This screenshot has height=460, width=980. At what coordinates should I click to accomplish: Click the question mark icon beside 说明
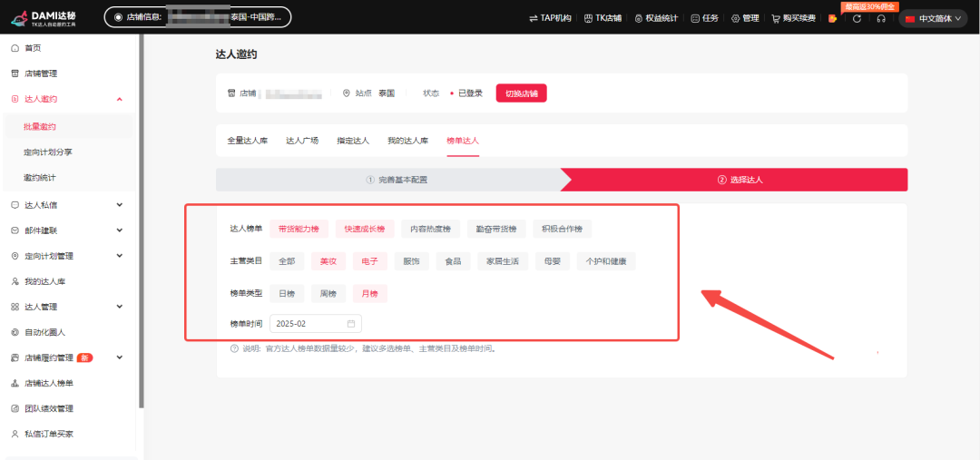234,348
